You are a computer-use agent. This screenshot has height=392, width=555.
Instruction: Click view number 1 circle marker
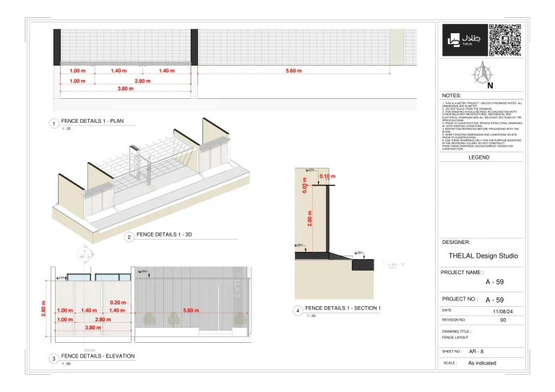point(53,123)
